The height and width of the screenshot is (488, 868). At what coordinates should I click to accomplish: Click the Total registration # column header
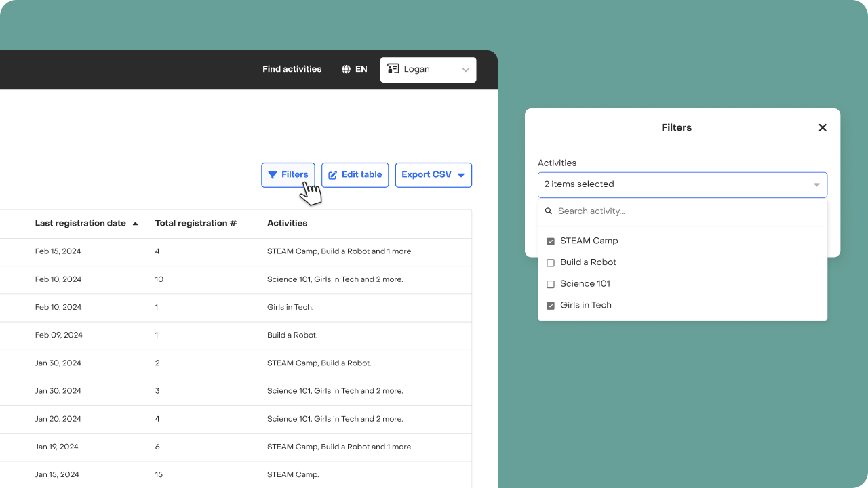(x=196, y=224)
